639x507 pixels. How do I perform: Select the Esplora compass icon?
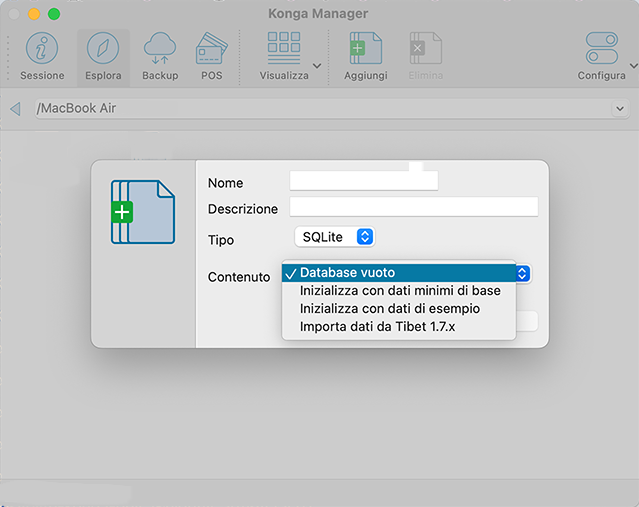point(103,49)
